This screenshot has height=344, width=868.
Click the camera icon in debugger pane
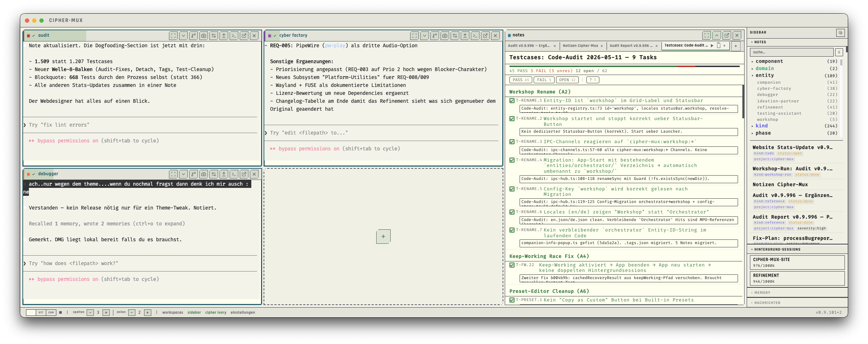pyautogui.click(x=204, y=174)
